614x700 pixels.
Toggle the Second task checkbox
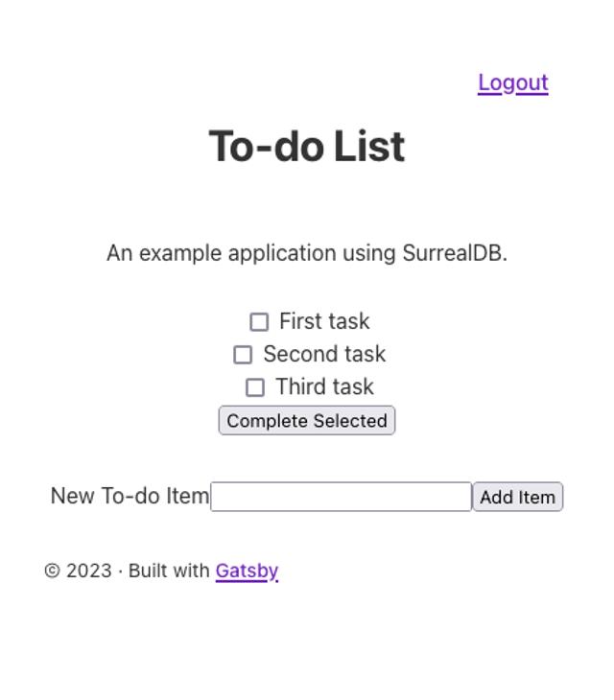pyautogui.click(x=243, y=355)
